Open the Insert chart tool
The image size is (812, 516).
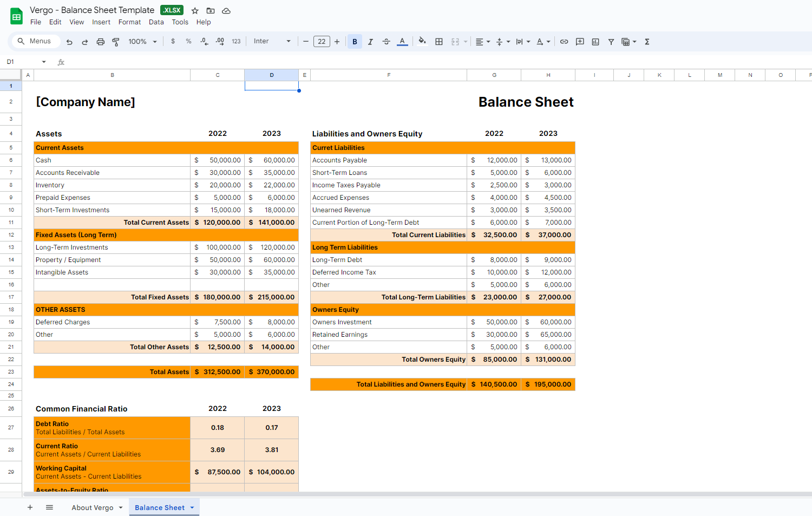[595, 41]
